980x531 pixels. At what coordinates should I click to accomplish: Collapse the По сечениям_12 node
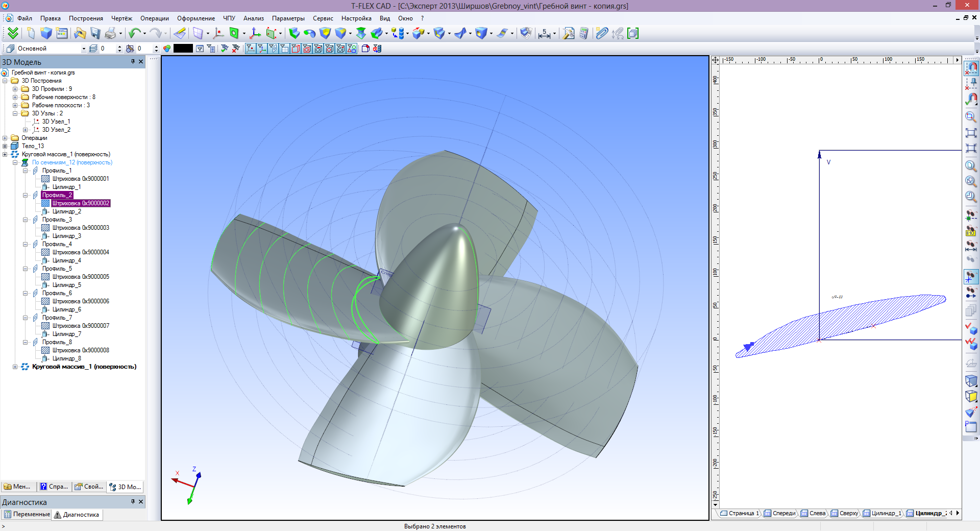(x=15, y=162)
